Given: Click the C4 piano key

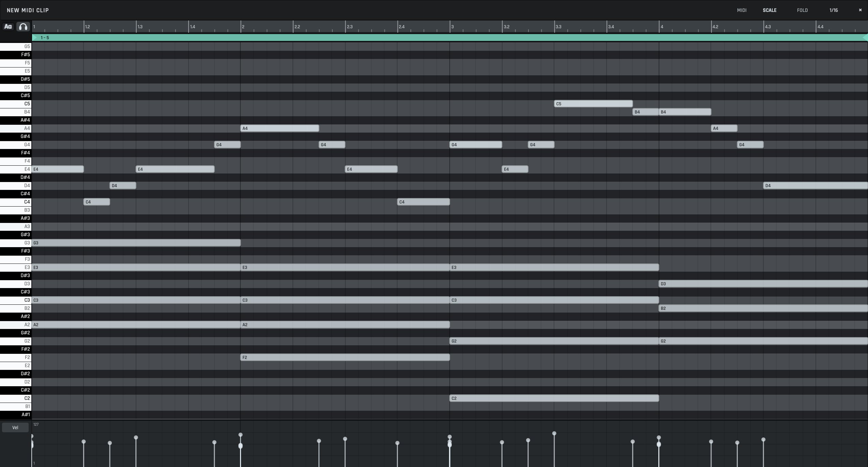Looking at the screenshot, I should 16,202.
